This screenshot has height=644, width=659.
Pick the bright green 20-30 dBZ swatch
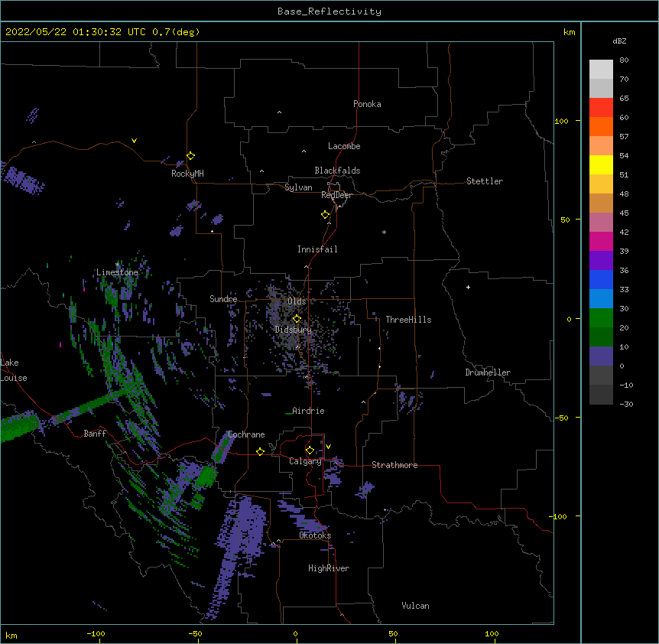(601, 318)
